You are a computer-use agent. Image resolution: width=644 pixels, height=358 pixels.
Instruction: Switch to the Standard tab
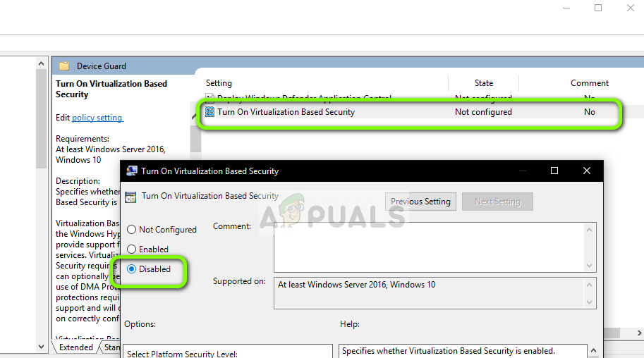click(x=111, y=347)
